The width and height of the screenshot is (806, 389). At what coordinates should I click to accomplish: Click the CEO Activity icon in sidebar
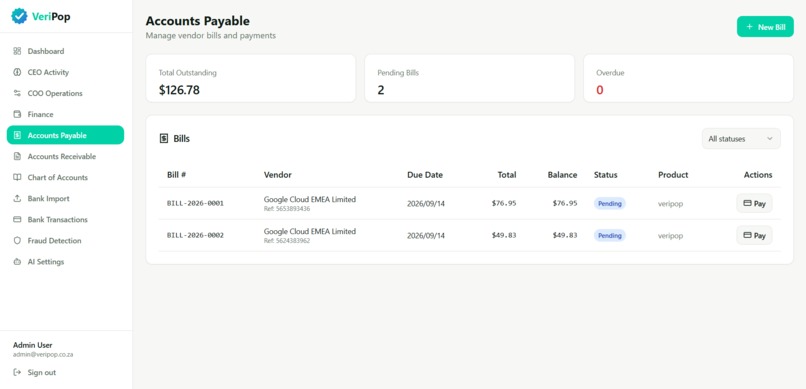pos(17,72)
